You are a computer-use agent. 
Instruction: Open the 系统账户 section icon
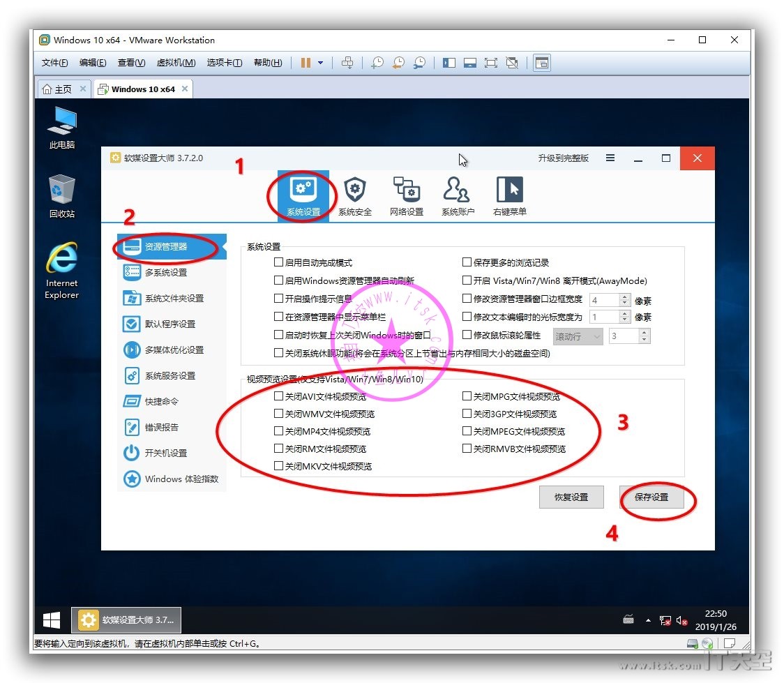458,195
